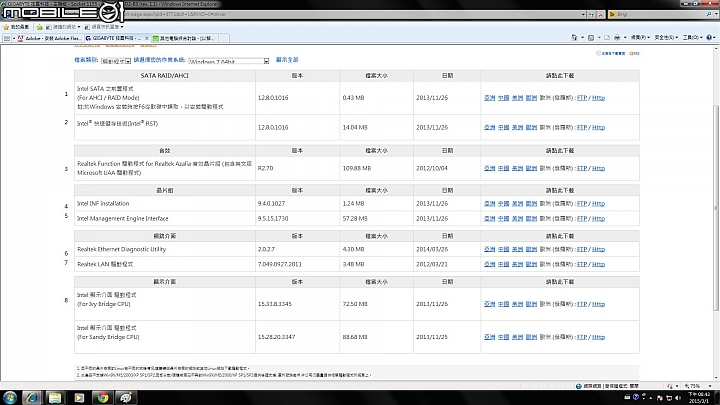Viewport: 720px width, 405px height.
Task: Click Http link for Intel SATA preinstall driver
Action: click(x=598, y=98)
